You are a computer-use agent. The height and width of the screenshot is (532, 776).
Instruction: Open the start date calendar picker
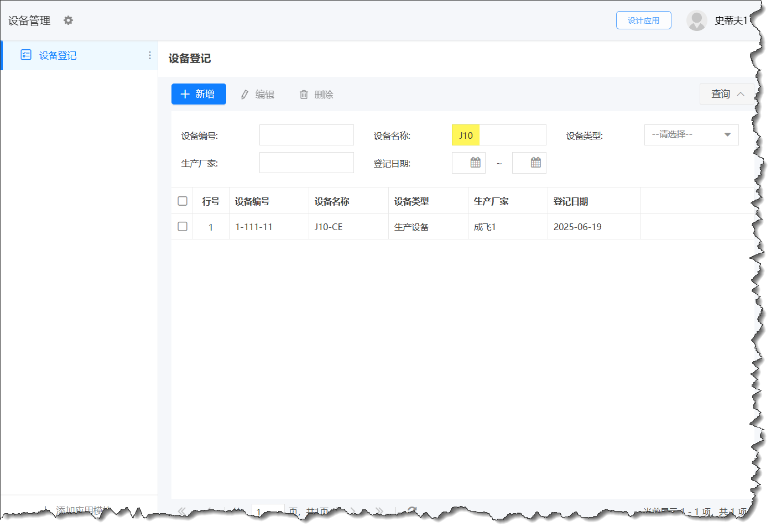tap(475, 163)
